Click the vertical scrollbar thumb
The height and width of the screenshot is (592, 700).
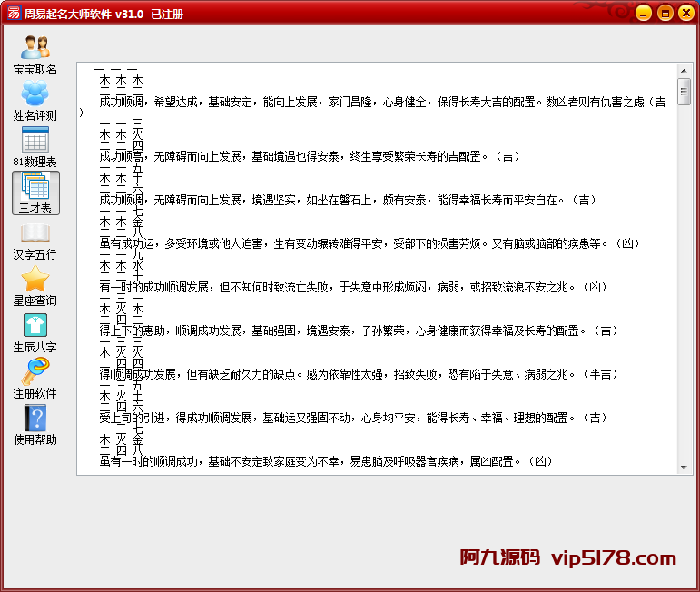click(684, 92)
